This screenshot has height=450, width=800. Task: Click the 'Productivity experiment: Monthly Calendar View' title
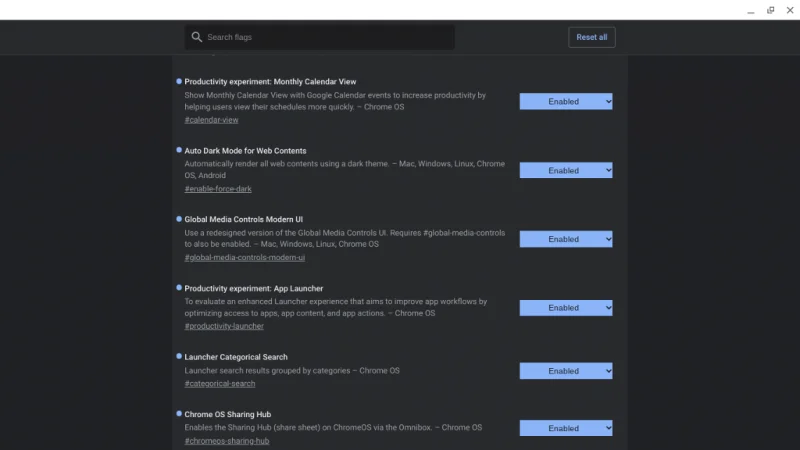click(270, 82)
